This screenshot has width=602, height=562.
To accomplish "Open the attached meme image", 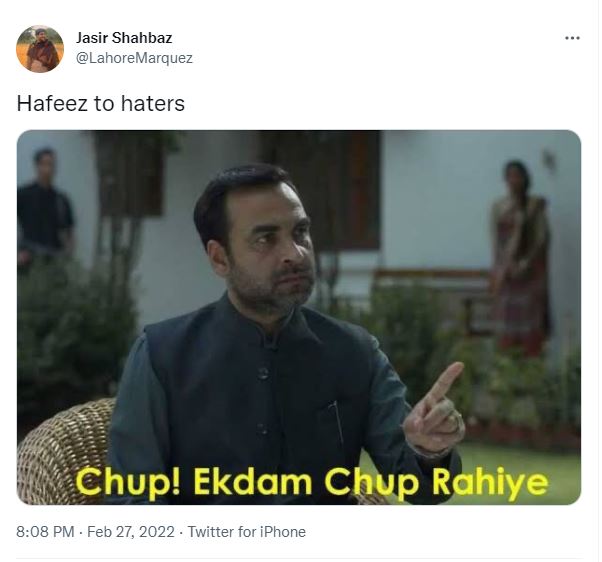I will [x=299, y=317].
